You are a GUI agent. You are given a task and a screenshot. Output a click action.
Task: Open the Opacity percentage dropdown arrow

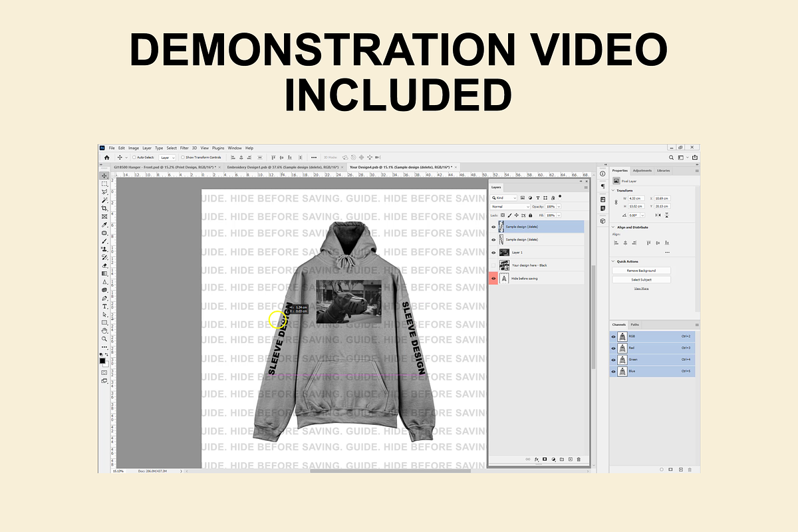pos(559,207)
